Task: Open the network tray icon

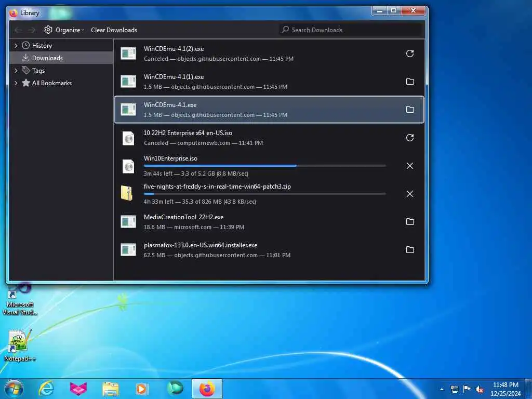Action: tap(454, 390)
